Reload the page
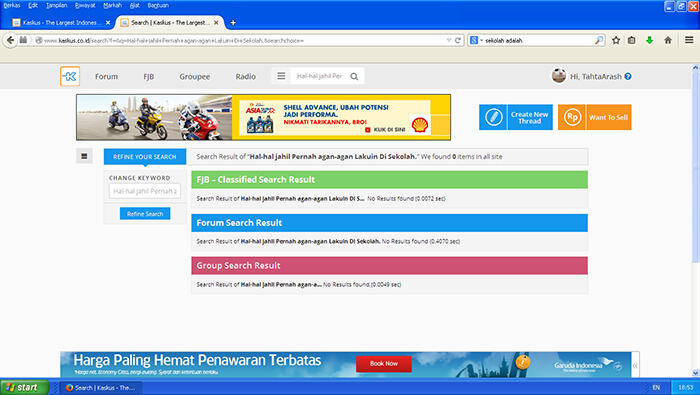 pyautogui.click(x=458, y=40)
